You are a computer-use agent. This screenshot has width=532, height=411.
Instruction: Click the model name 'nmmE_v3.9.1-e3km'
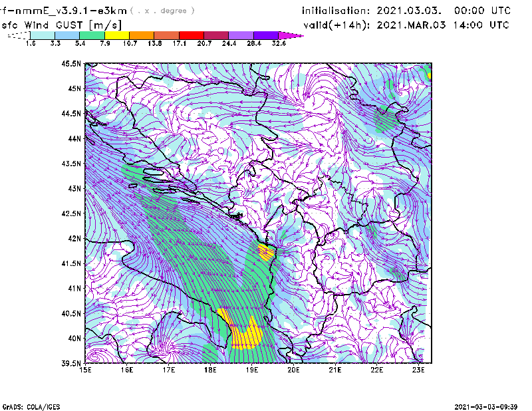(71, 11)
